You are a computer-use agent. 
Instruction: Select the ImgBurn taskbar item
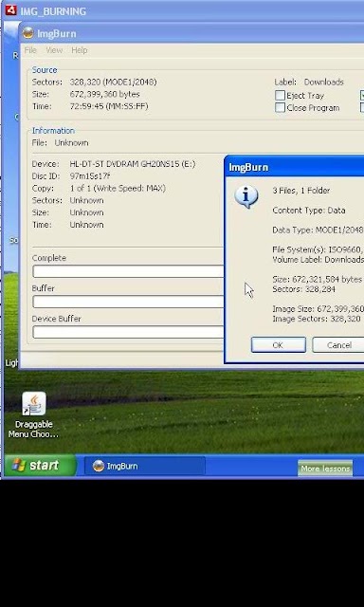click(145, 466)
